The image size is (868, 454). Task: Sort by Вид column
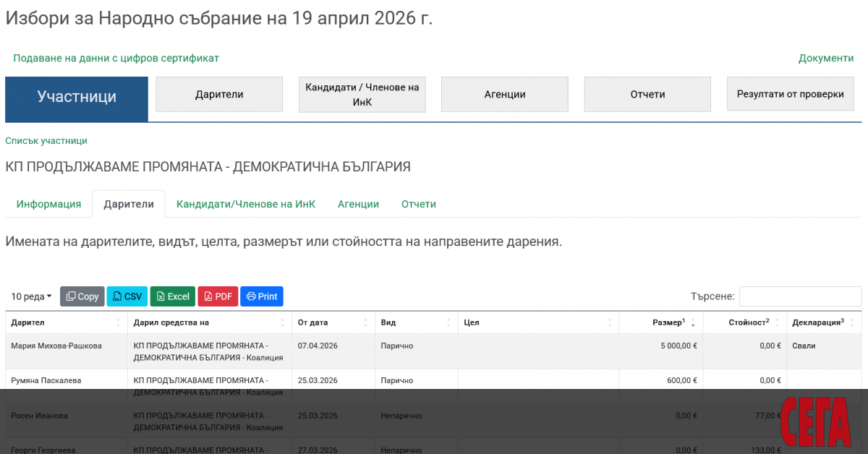pyautogui.click(x=416, y=322)
